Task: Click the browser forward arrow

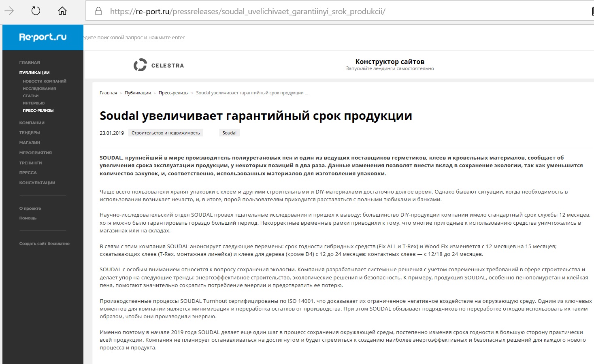Action: [x=9, y=11]
